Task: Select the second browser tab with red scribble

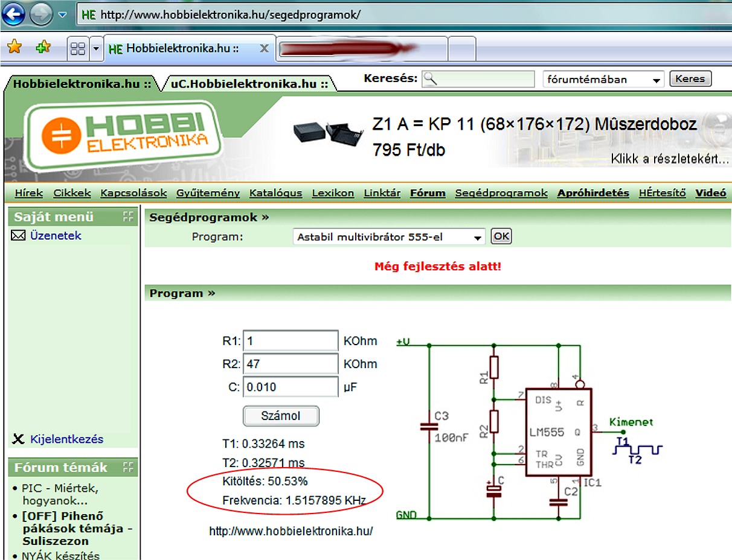Action: pyautogui.click(x=361, y=49)
